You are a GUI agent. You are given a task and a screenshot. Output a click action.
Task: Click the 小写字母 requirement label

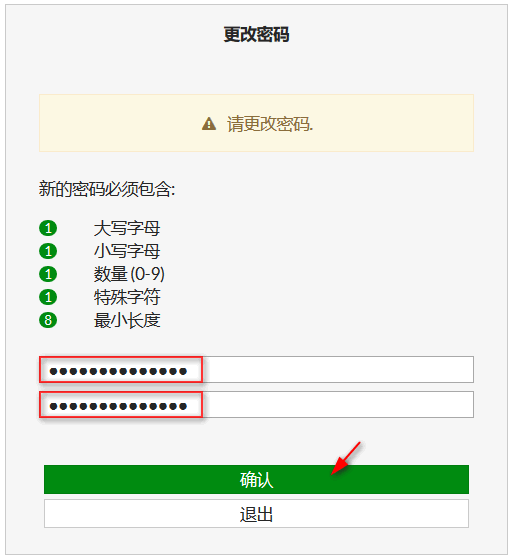[x=127, y=251]
